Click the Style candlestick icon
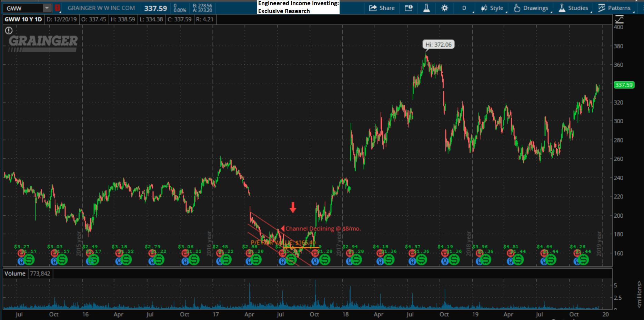Viewport: 644px width, 320px height. 484,8
